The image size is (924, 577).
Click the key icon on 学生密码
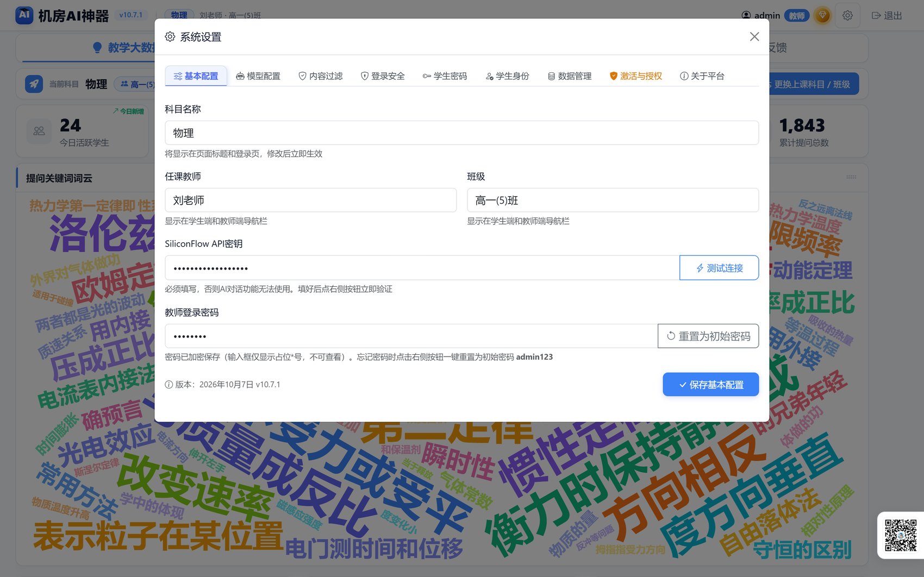click(427, 77)
